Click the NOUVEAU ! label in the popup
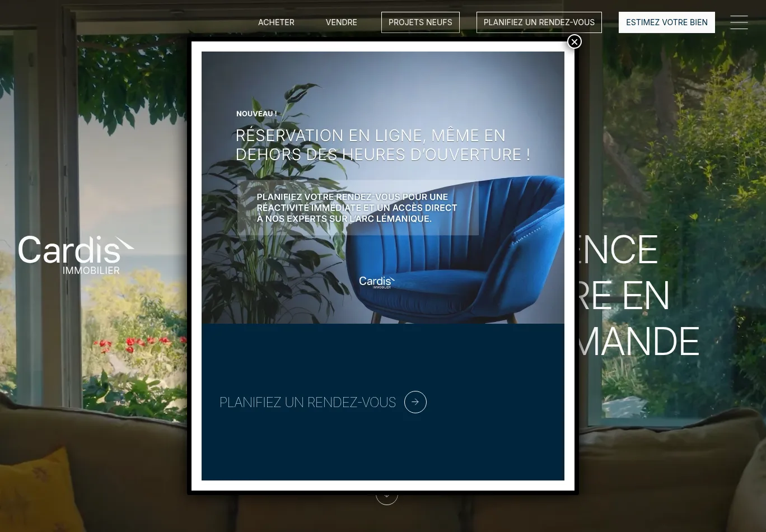Screen dimensions: 766x532 (256, 114)
